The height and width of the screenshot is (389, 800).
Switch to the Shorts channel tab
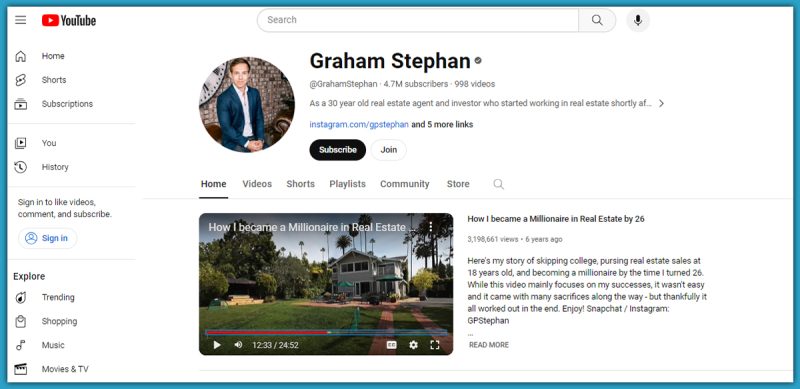[x=301, y=184]
